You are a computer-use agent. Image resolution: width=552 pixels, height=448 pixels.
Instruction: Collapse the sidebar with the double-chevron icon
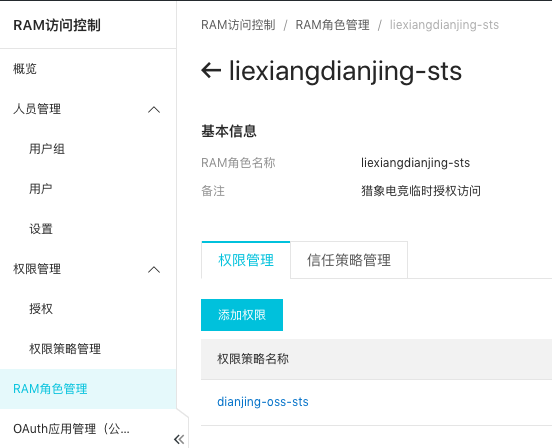tap(179, 439)
